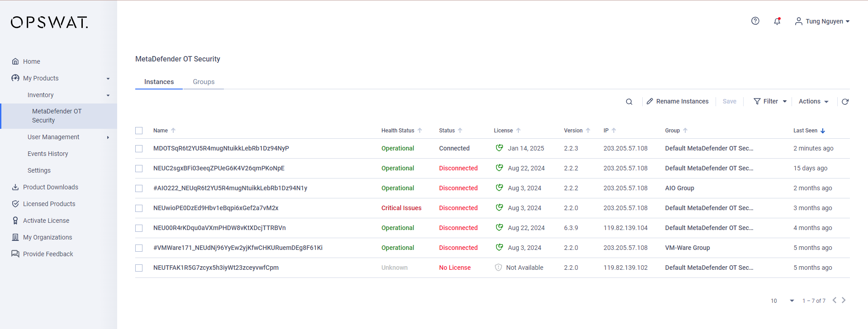Click the OPSWAT logo
This screenshot has width=868, height=329.
[x=49, y=22]
